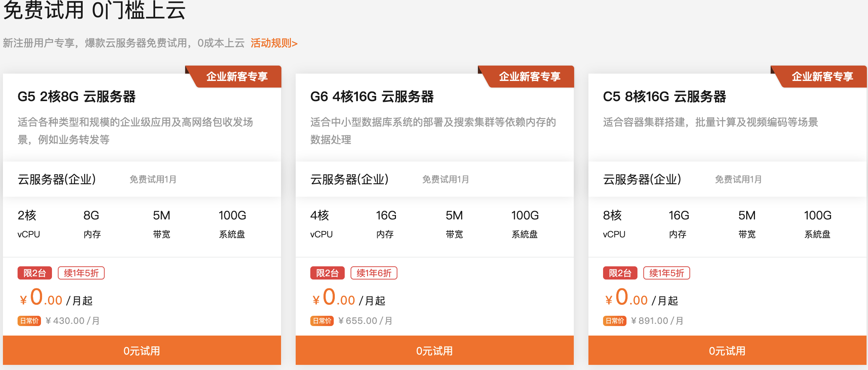Click 0元试用 on the G6 card
The height and width of the screenshot is (370, 868).
(434, 351)
